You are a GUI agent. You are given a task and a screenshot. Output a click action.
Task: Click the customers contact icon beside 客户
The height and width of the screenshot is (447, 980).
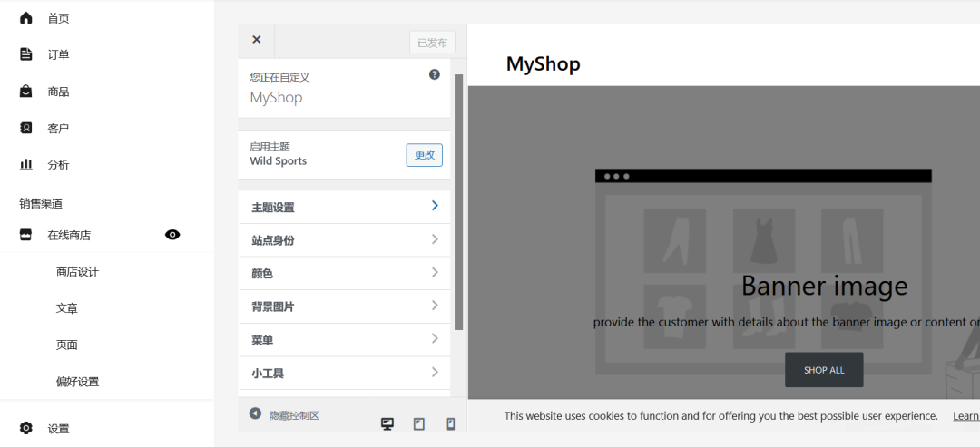(25, 128)
